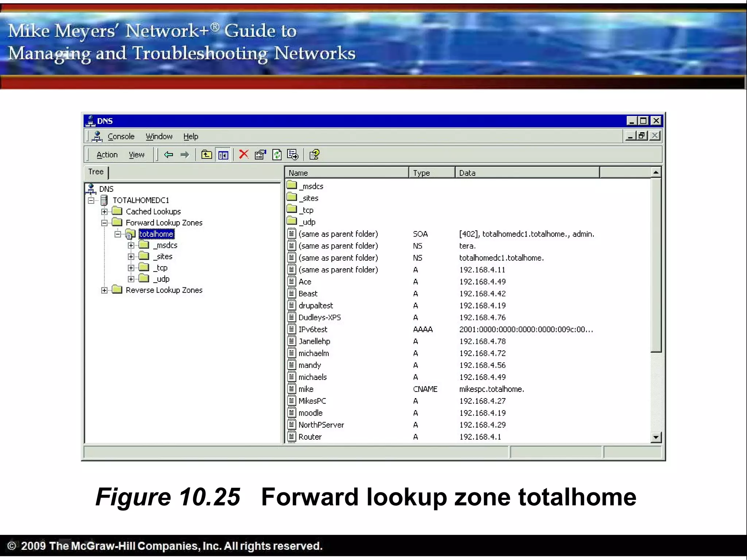This screenshot has width=747, height=560.
Task: Sort by the Name column header
Action: click(x=347, y=172)
